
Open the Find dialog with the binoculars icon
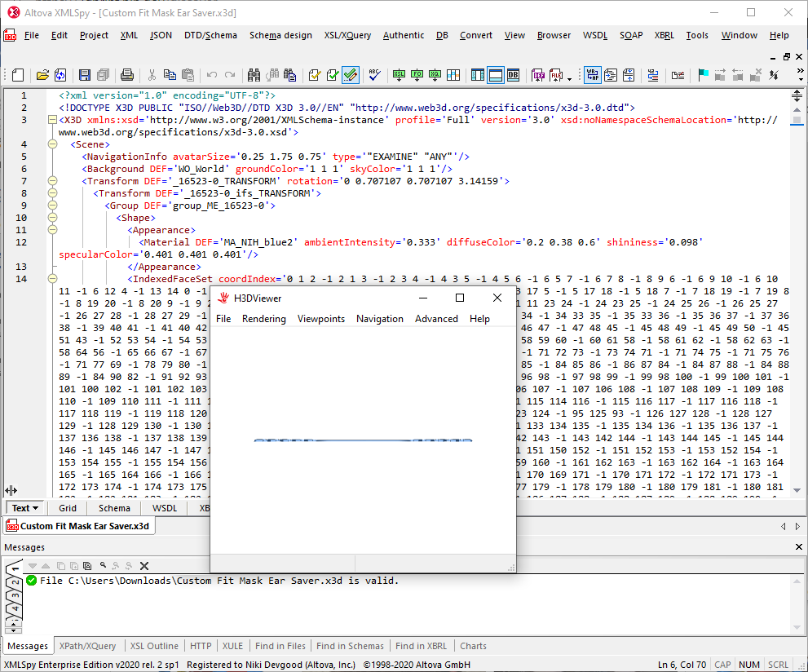pos(254,75)
